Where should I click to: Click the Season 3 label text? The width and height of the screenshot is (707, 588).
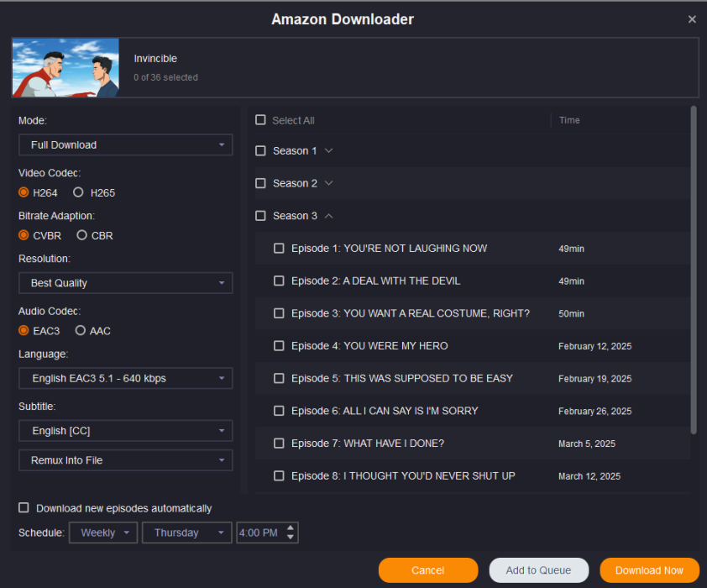coord(295,216)
